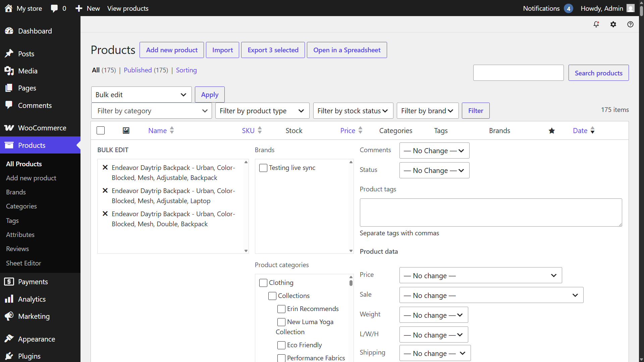Click the Import button
This screenshot has height=362, width=644.
(222, 50)
